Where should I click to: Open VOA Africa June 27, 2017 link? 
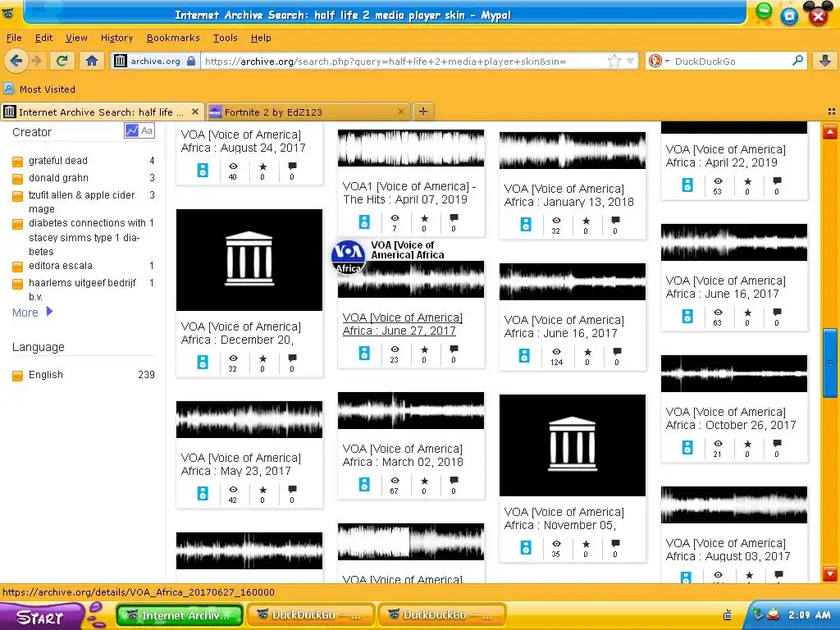pyautogui.click(x=402, y=324)
